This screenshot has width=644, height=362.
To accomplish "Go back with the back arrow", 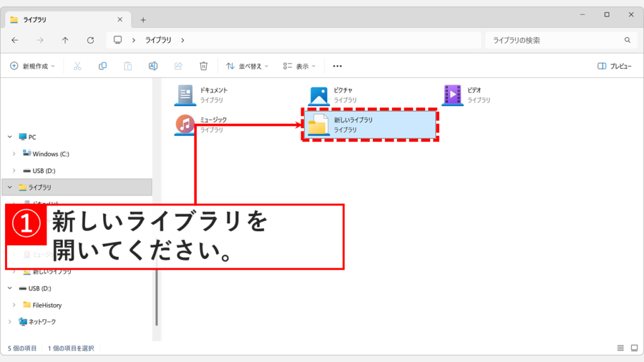I will [x=15, y=40].
